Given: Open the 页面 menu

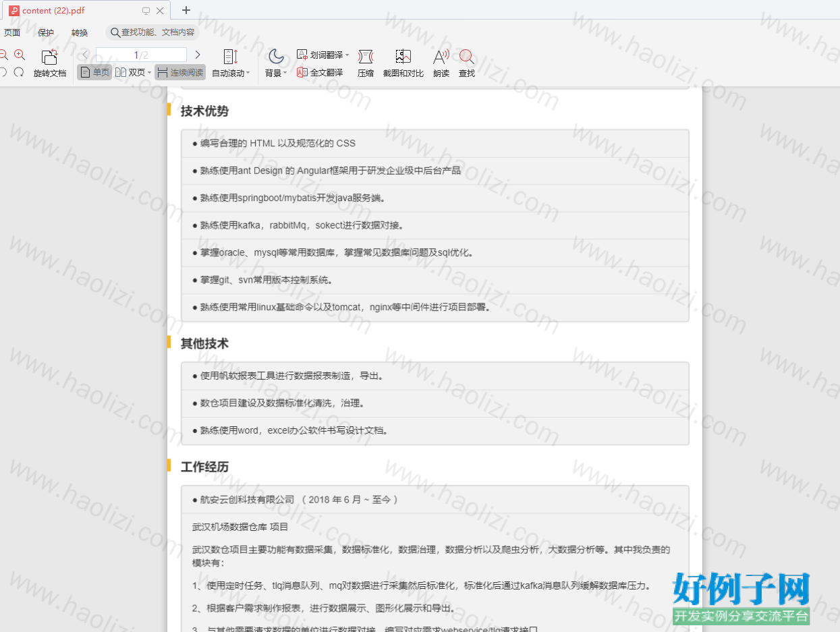Looking at the screenshot, I should click(12, 32).
